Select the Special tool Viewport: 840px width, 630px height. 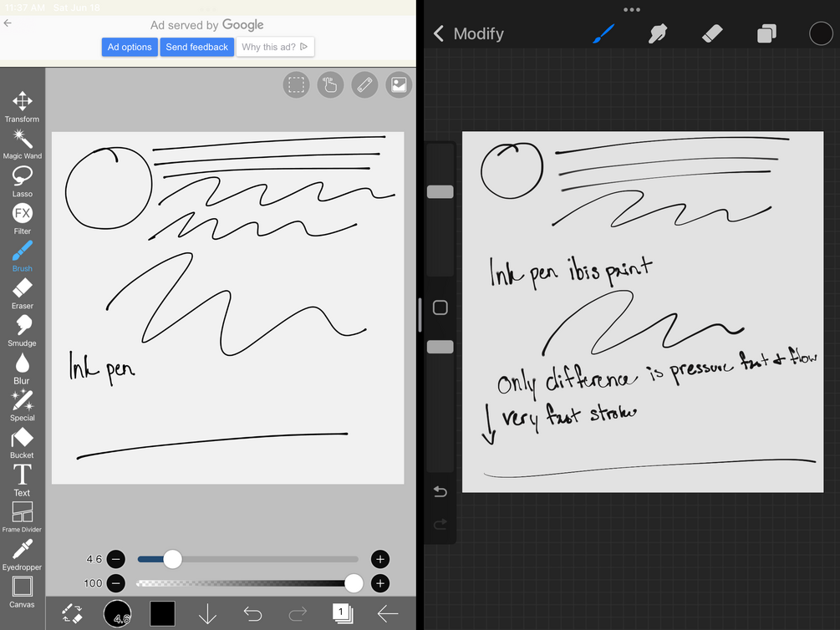[22, 405]
